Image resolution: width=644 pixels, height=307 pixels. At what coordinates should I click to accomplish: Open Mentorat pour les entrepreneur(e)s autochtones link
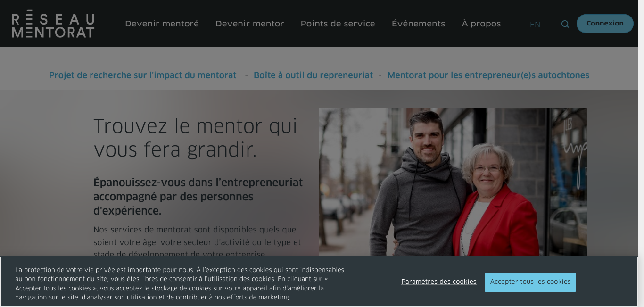(488, 75)
